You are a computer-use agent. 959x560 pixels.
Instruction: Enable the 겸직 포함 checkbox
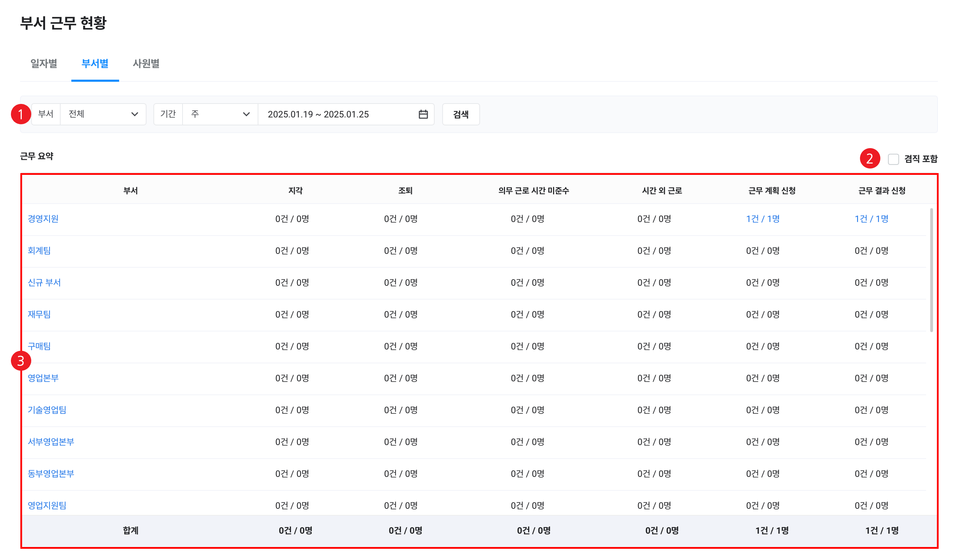point(893,159)
